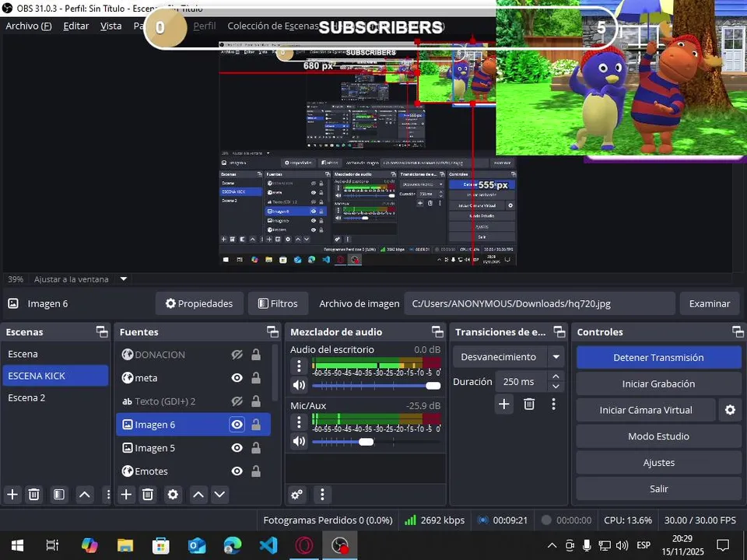The height and width of the screenshot is (560, 747).
Task: Open Visual Studio Code from taskbar
Action: point(268,545)
